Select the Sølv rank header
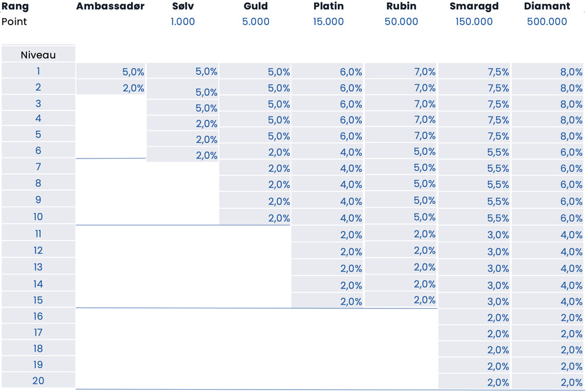Image resolution: width=585 pixels, height=392 pixels. click(x=183, y=6)
